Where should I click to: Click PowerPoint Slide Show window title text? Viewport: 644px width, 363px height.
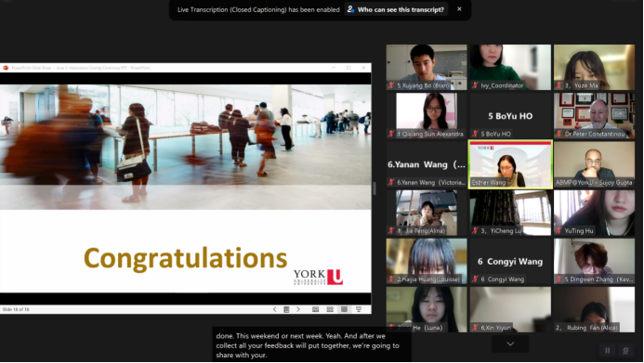pyautogui.click(x=81, y=68)
